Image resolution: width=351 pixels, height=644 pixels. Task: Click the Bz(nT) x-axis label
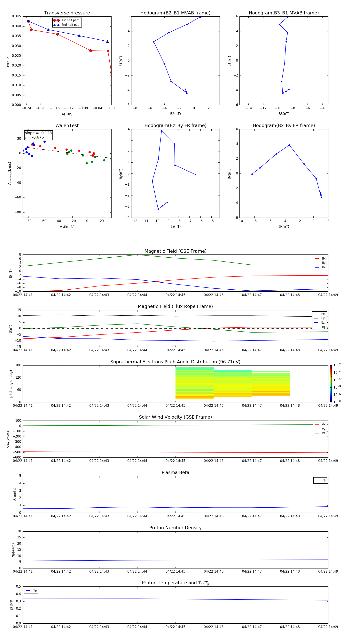pos(175,227)
